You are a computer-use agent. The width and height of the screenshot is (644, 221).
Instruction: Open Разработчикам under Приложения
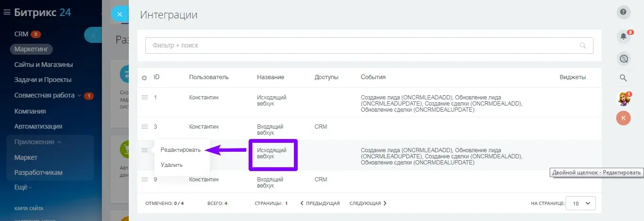click(x=38, y=172)
